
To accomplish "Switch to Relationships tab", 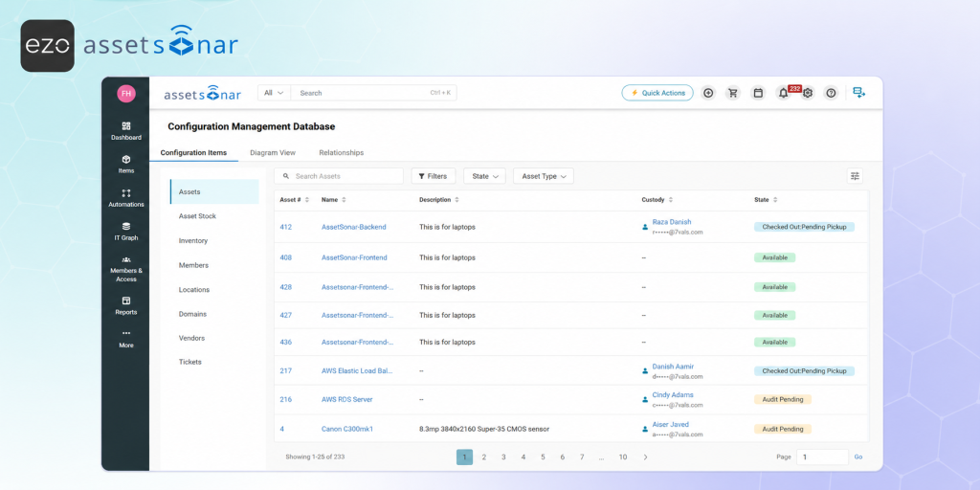I will click(x=342, y=152).
